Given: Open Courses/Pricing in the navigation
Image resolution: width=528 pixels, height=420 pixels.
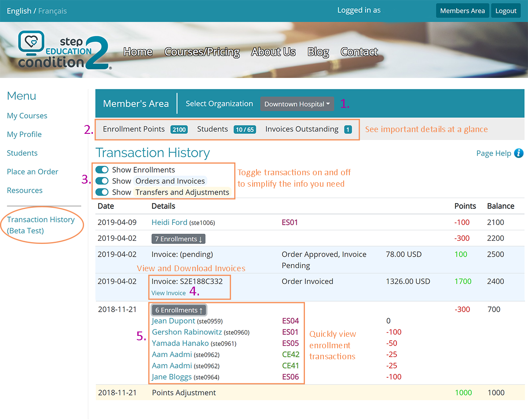Looking at the screenshot, I should point(202,52).
